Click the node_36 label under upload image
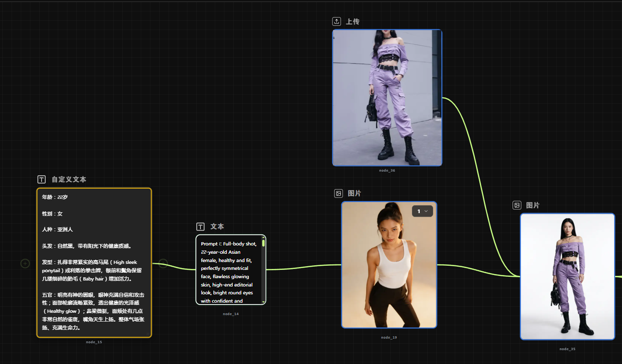Image resolution: width=622 pixels, height=364 pixels. click(x=387, y=171)
